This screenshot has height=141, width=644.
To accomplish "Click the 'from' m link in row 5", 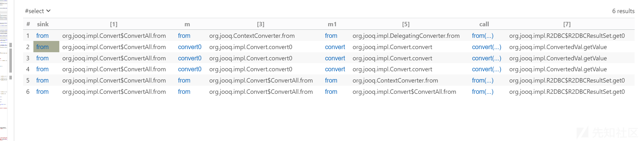I will pyautogui.click(x=184, y=80).
